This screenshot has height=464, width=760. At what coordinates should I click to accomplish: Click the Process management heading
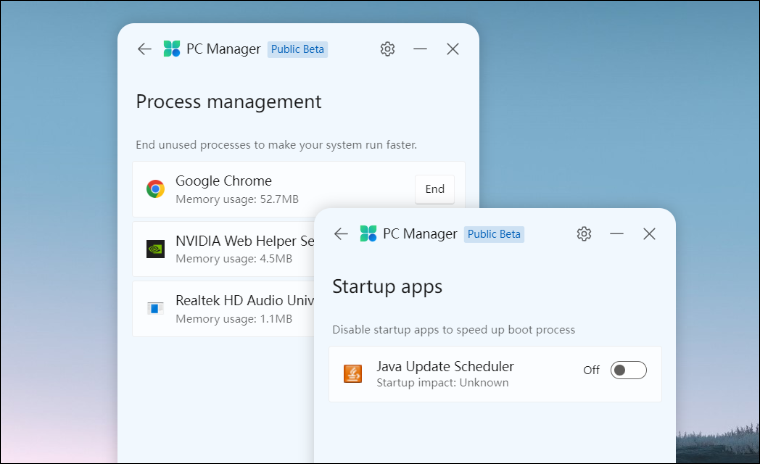click(229, 102)
